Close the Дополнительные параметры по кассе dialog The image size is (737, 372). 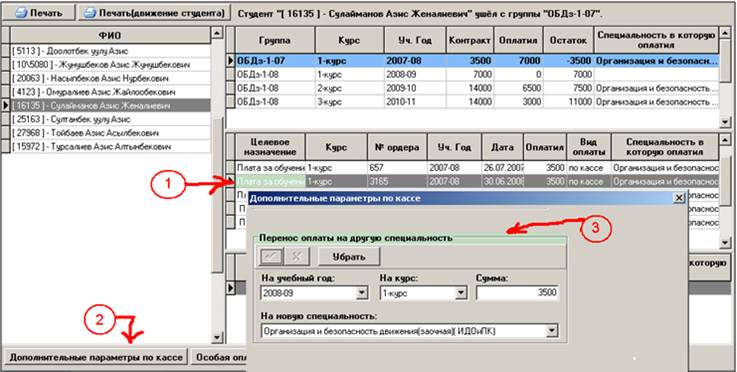[679, 198]
